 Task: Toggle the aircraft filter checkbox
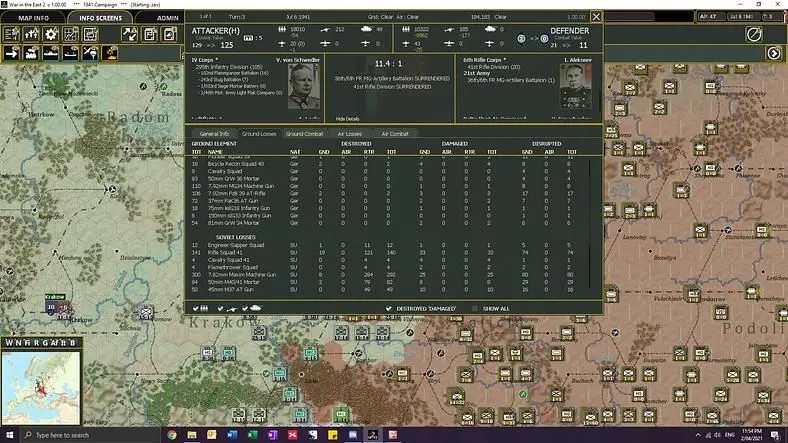220,308
